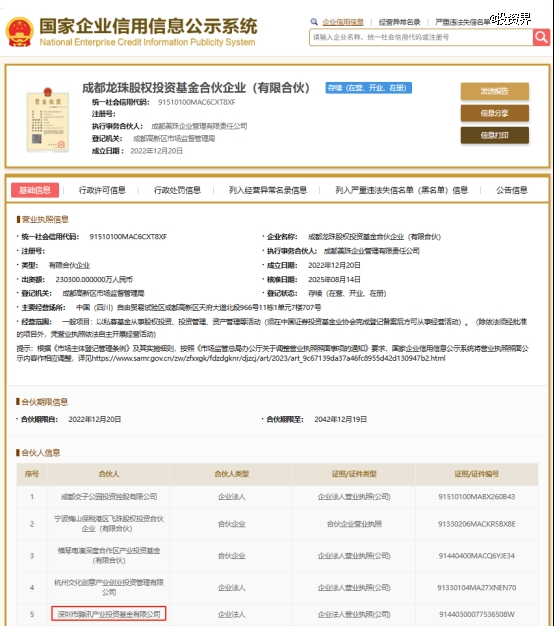Click license number 91440400MACQ6YJE34
Viewport: 554px width, 626px height.
point(477,556)
